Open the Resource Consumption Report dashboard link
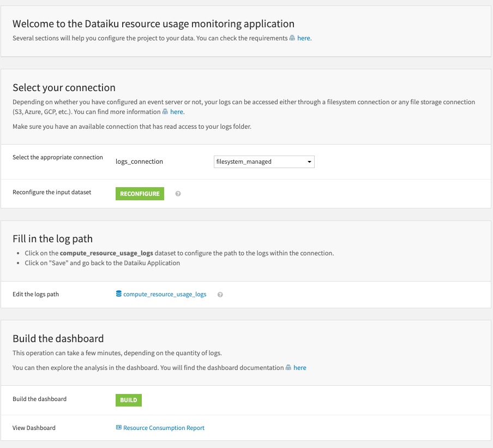The width and height of the screenshot is (493, 448). tap(164, 428)
